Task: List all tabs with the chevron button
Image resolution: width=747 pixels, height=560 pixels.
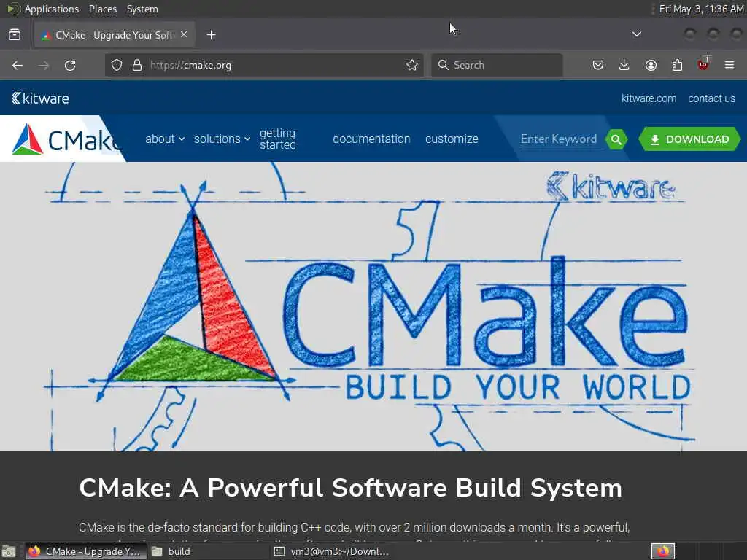Action: [636, 34]
